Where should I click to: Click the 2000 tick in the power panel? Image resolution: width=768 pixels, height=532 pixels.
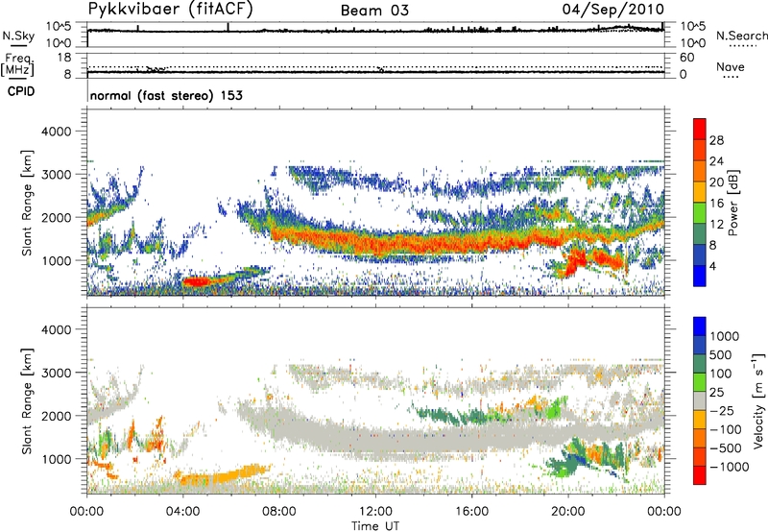[x=57, y=217]
